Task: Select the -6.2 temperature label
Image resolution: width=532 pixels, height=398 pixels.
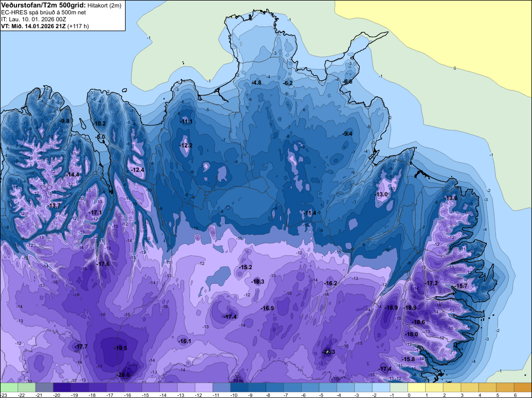Action: pyautogui.click(x=288, y=83)
